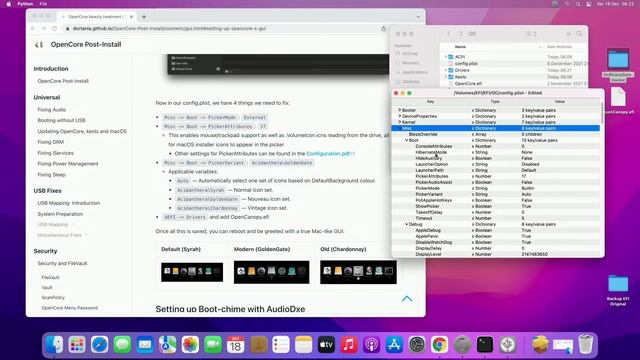Open Configuration.pdf link
The image size is (640, 360).
click(330, 153)
